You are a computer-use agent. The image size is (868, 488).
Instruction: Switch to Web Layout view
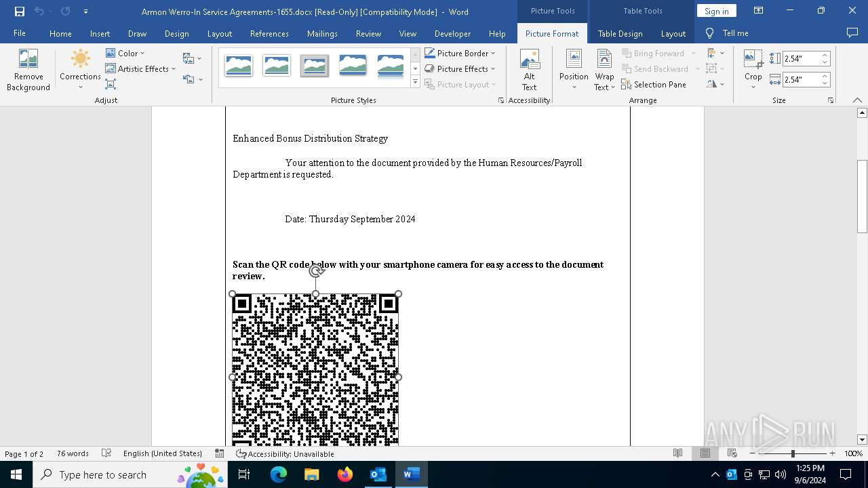pos(732,453)
